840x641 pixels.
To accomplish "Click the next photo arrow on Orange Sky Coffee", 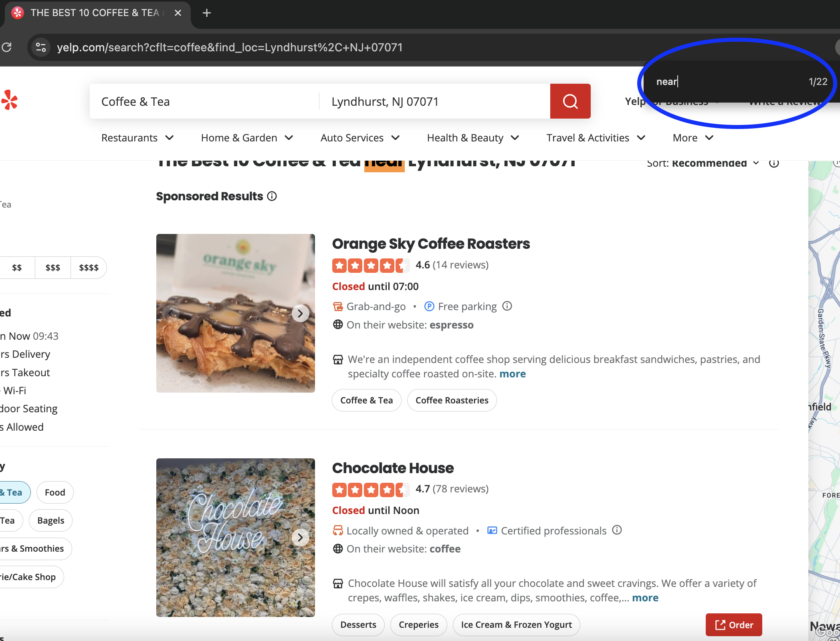I will coord(300,313).
